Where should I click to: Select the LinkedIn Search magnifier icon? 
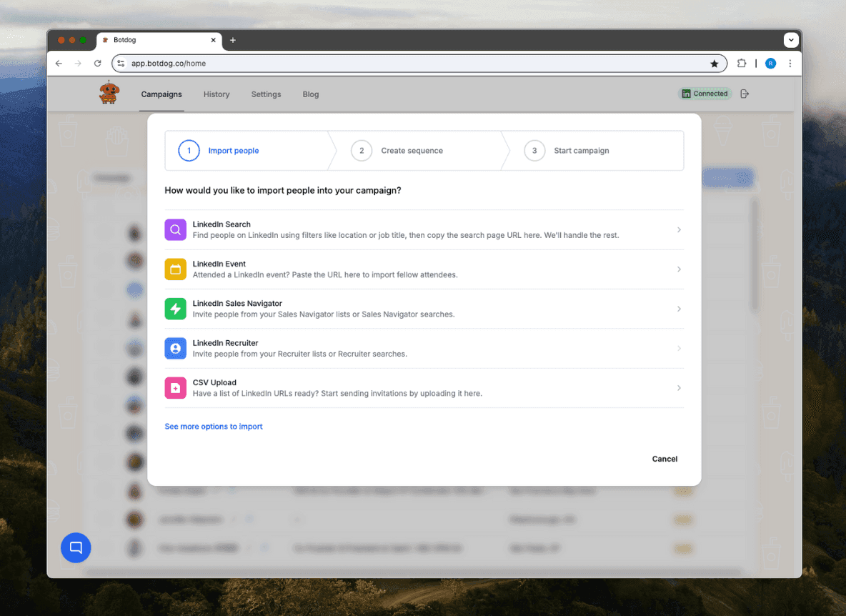coord(175,229)
